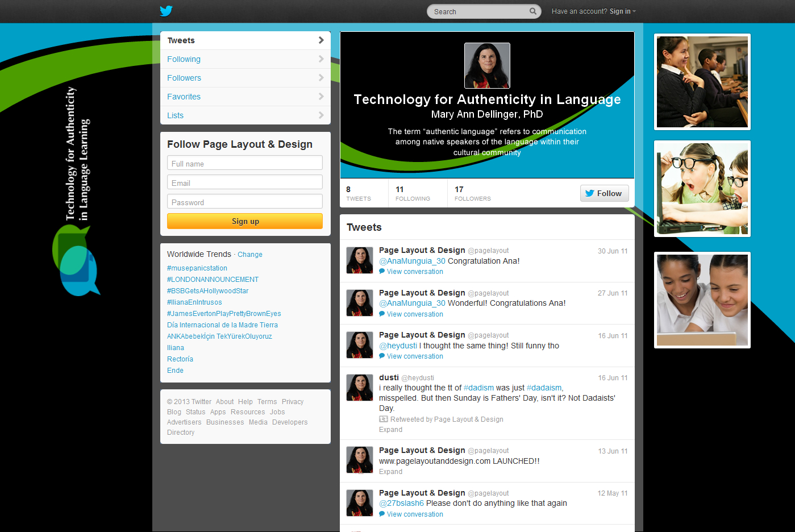
Task: Click avatar on the dusti retweet
Action: coord(360,388)
